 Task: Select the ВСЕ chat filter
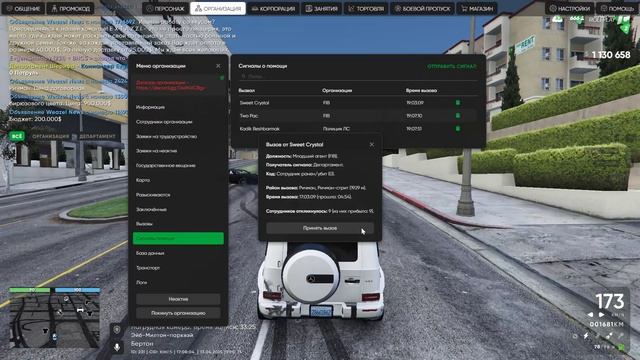[17, 136]
